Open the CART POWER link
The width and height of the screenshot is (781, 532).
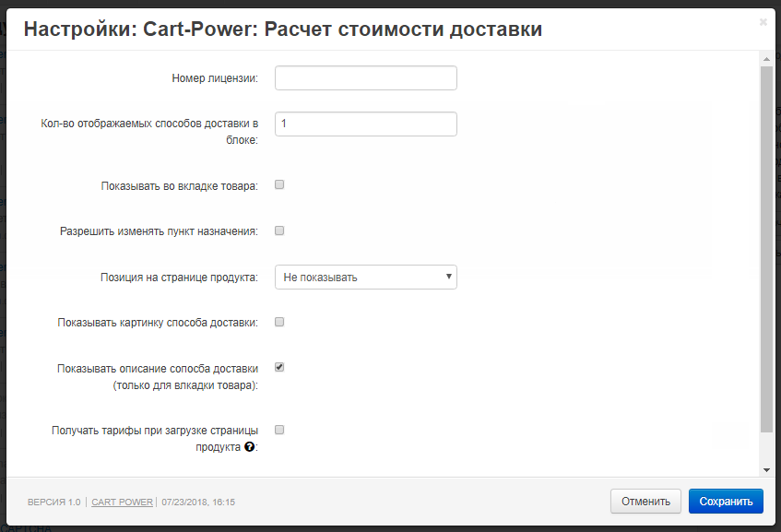pos(122,502)
